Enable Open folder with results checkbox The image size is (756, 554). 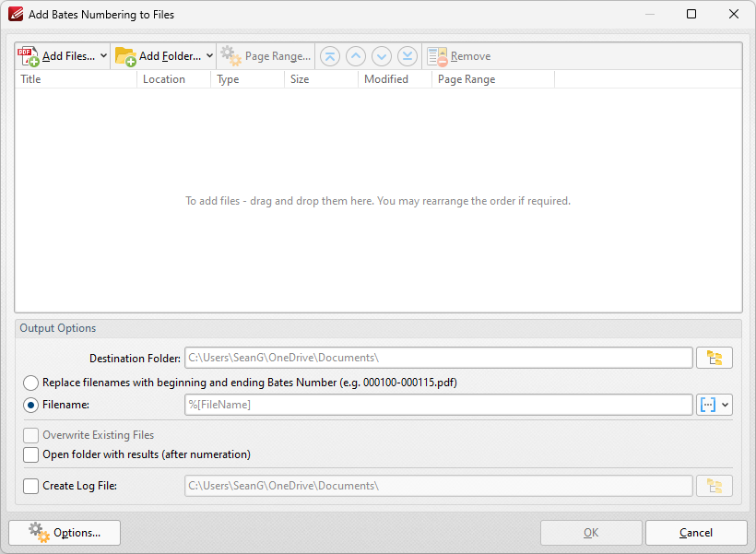pos(30,454)
